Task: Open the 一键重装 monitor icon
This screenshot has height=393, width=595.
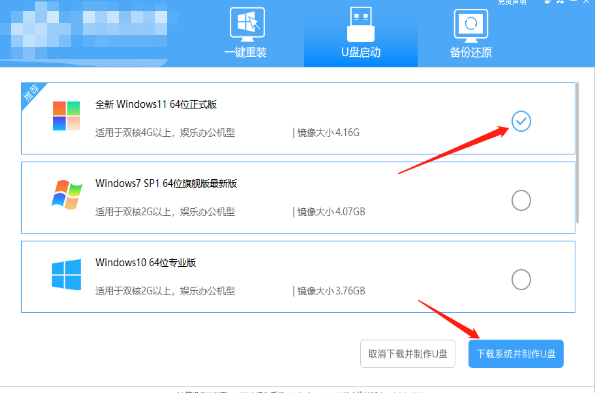Action: [247, 24]
